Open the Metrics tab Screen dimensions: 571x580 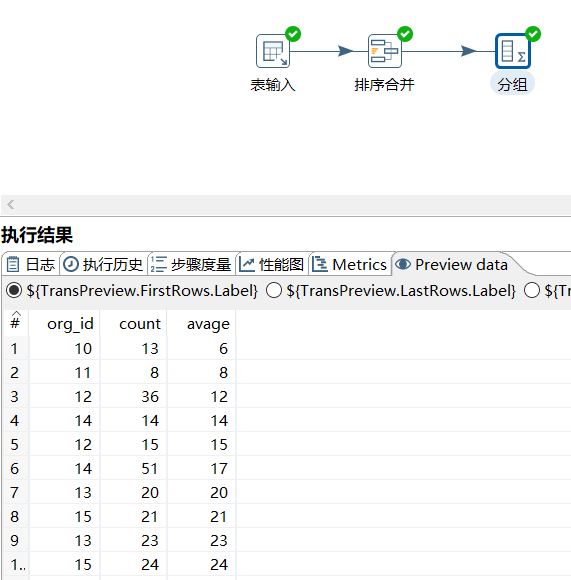pyautogui.click(x=349, y=264)
